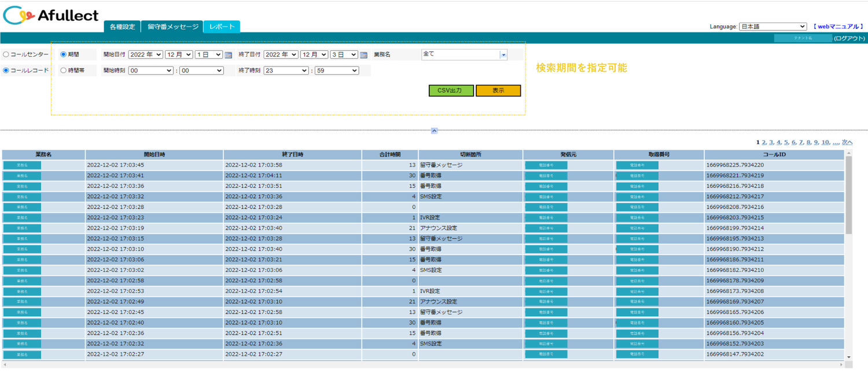Click the ログアウト link
Image resolution: width=868 pixels, height=391 pixels.
coord(849,38)
